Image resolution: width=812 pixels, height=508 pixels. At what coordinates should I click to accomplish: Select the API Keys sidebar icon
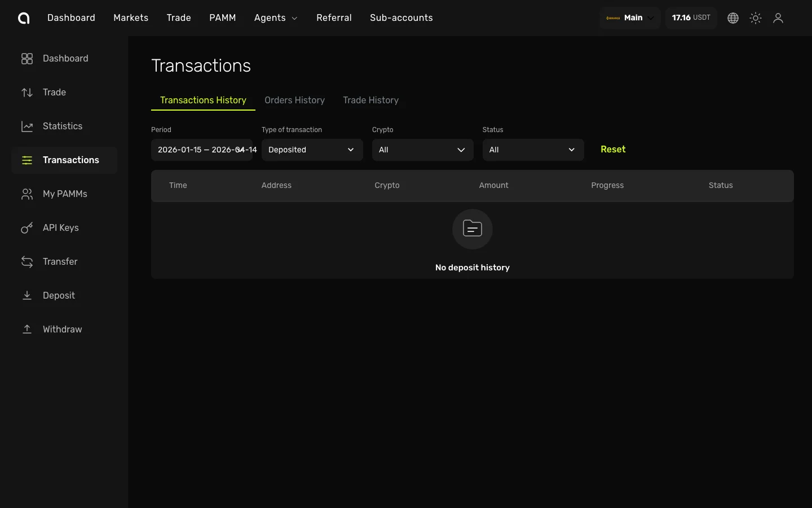pos(27,227)
